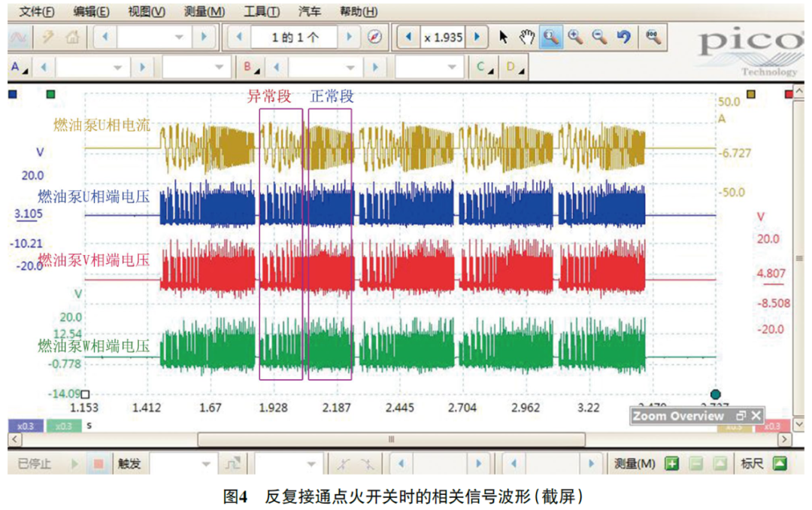Viewport: 812px width, 510px height.
Task: Select the zoom out magnifier tool
Action: click(600, 38)
